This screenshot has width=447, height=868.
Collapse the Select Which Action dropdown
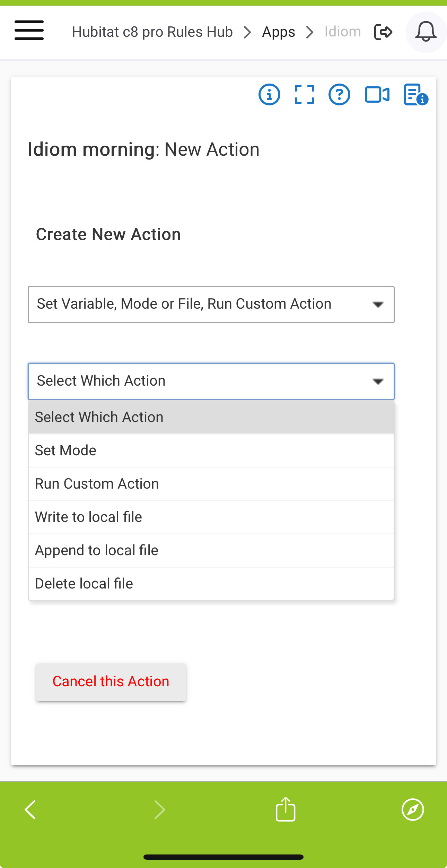point(211,381)
